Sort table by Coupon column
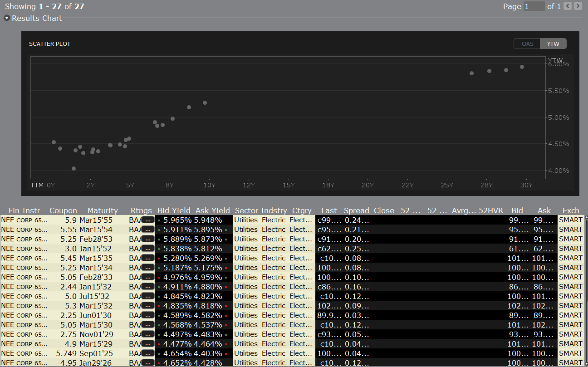The width and height of the screenshot is (588, 367). click(63, 210)
